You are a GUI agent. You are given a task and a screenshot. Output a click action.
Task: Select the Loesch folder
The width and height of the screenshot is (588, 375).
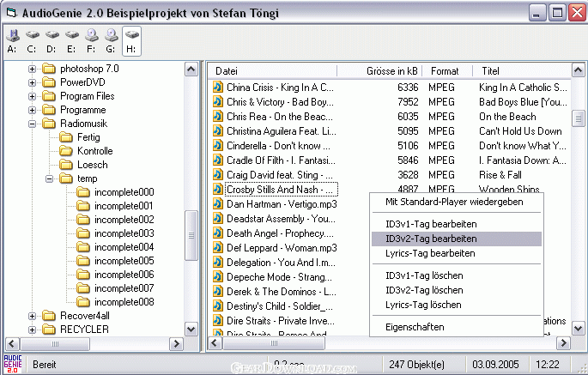point(92,165)
